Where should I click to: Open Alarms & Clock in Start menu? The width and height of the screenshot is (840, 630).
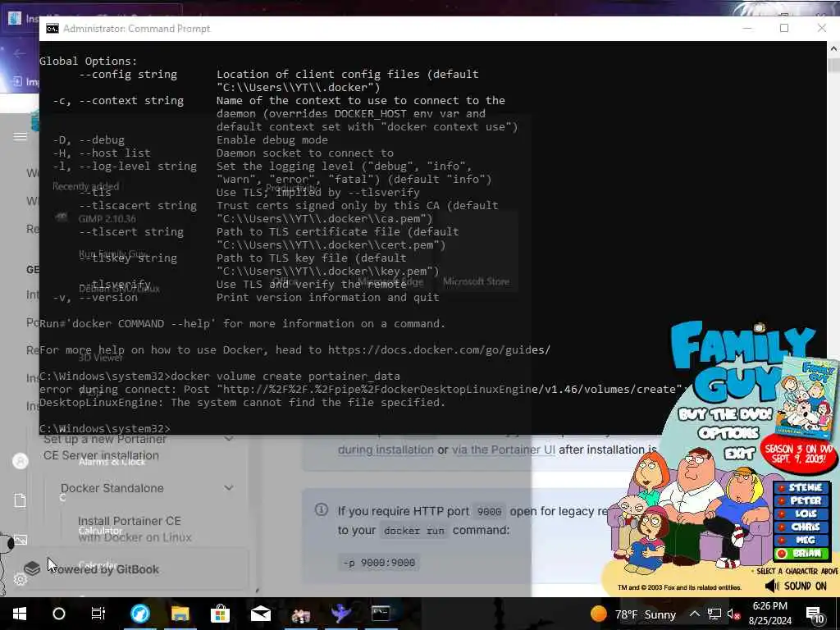pos(112,462)
